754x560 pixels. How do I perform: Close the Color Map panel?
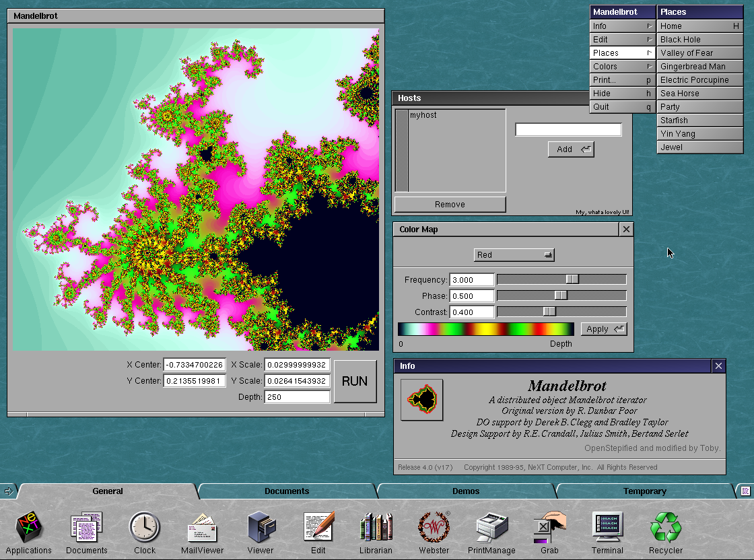[x=626, y=230]
